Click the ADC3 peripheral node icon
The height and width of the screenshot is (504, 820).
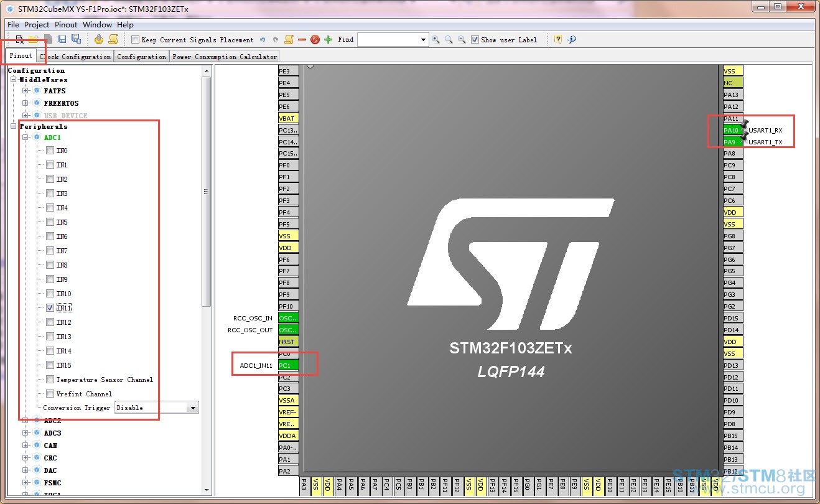tap(37, 433)
